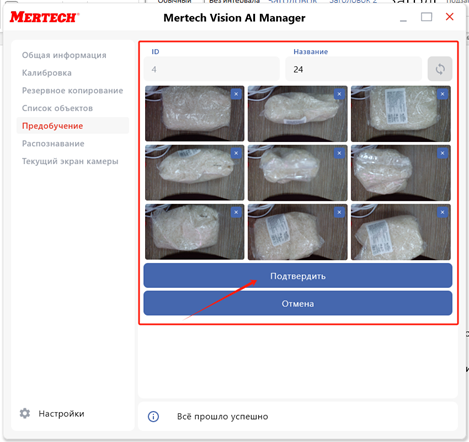
Task: Remove the bottom-right thumbnail
Action: tap(442, 212)
